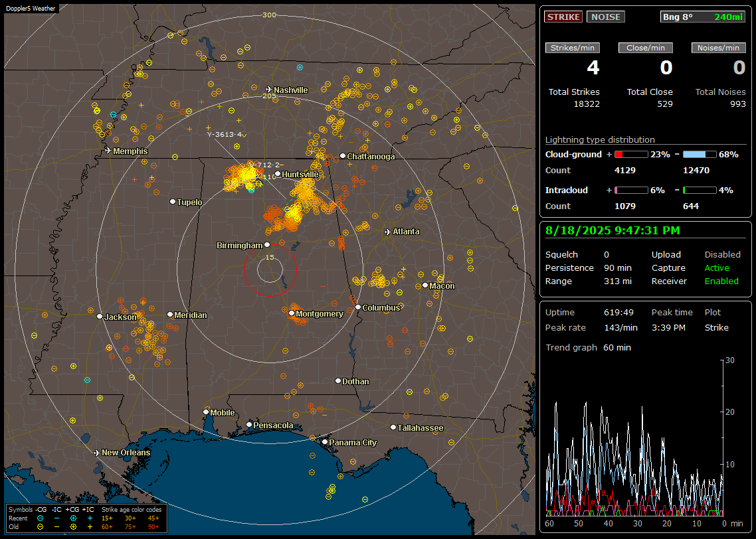Pick the Columbus city marker dot
This screenshot has height=539, width=756.
click(358, 307)
